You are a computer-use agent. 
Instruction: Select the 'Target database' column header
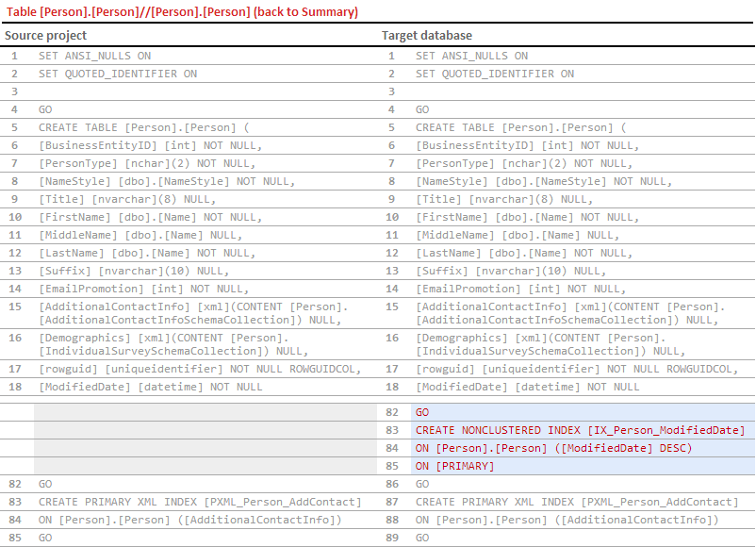click(427, 35)
